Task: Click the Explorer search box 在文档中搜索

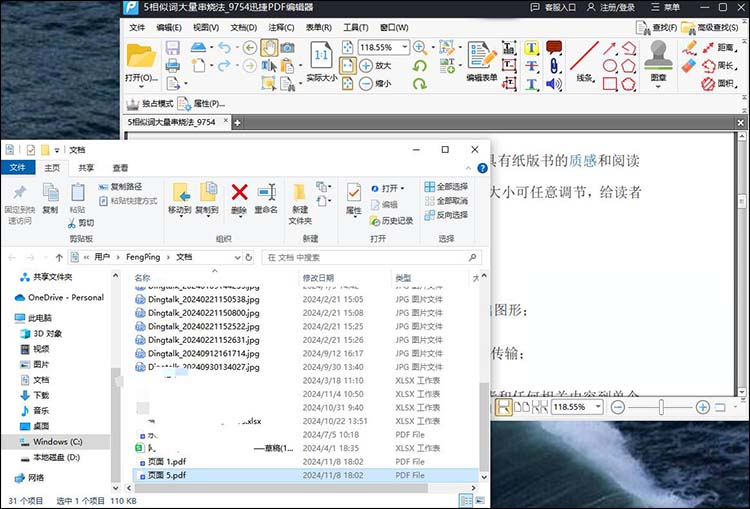Action: (x=372, y=257)
